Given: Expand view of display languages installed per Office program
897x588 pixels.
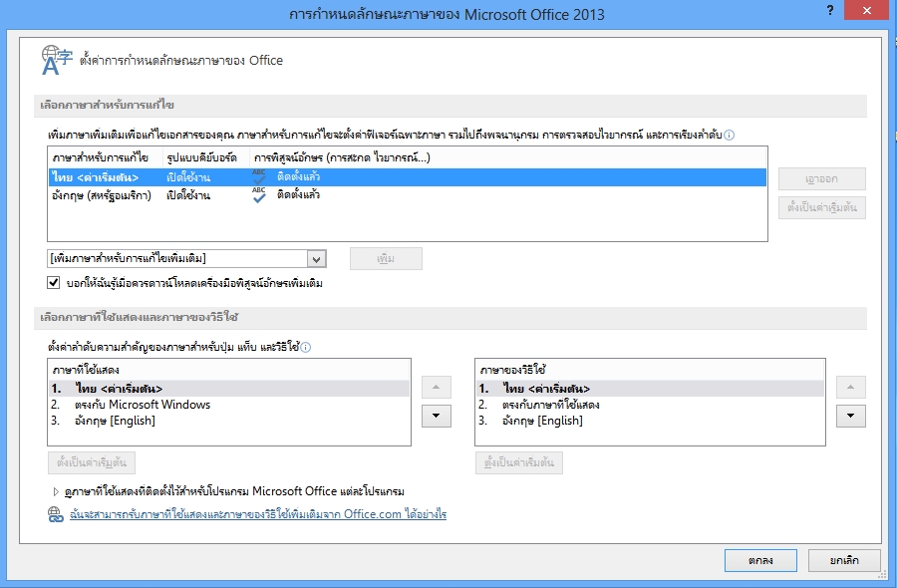Looking at the screenshot, I should 56,491.
